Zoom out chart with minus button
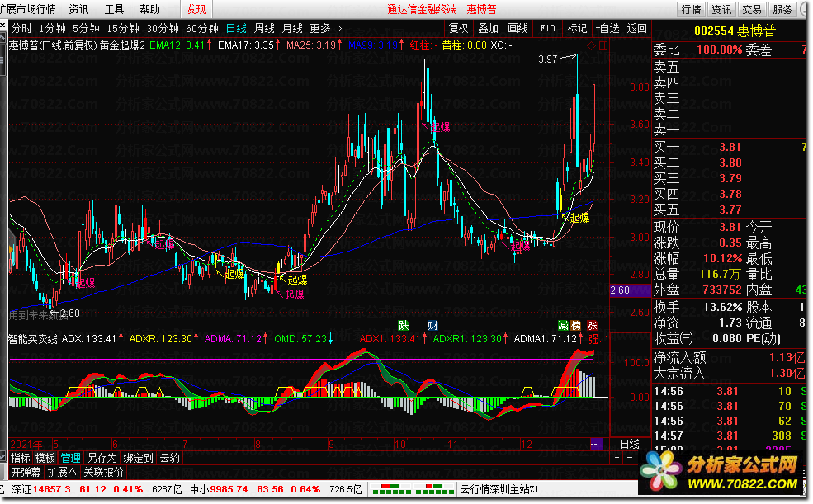The width and height of the screenshot is (813, 504). point(630,457)
